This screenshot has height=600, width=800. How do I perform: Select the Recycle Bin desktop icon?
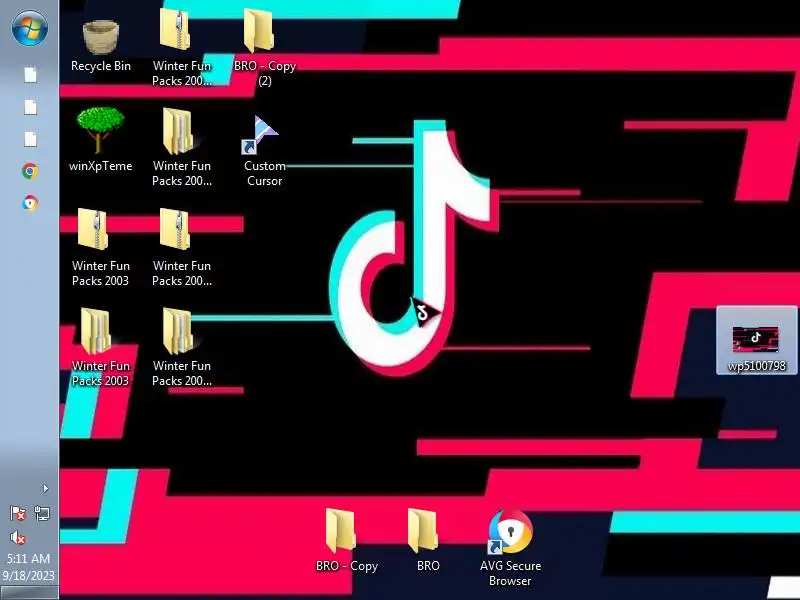click(101, 46)
